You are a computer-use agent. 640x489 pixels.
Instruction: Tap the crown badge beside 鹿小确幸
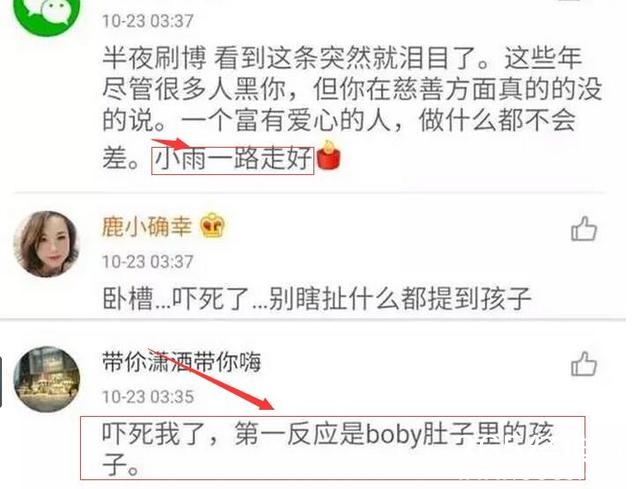click(x=212, y=225)
